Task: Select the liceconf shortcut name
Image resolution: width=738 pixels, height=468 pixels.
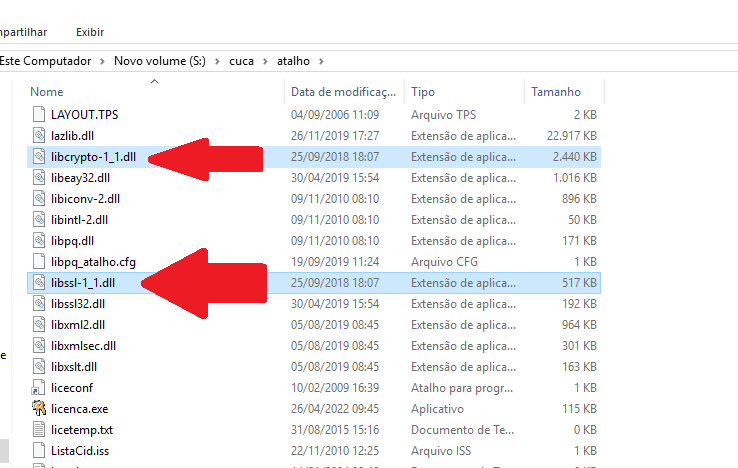Action: [x=72, y=388]
